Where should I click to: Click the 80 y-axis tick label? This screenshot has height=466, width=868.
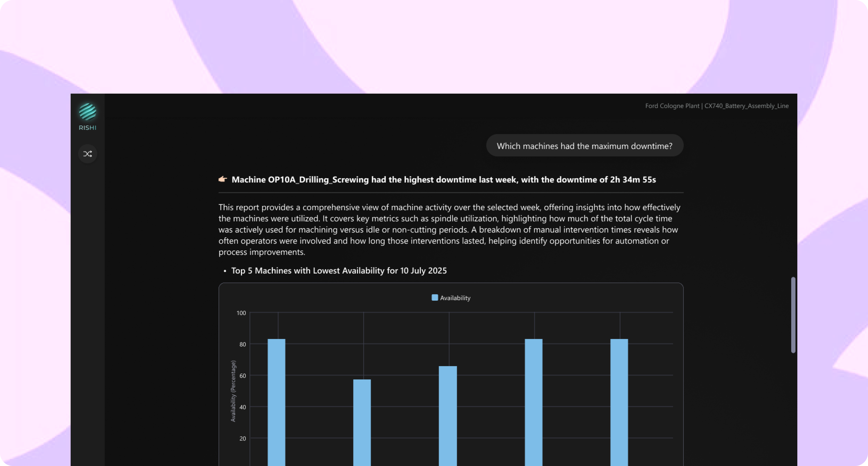(x=243, y=344)
